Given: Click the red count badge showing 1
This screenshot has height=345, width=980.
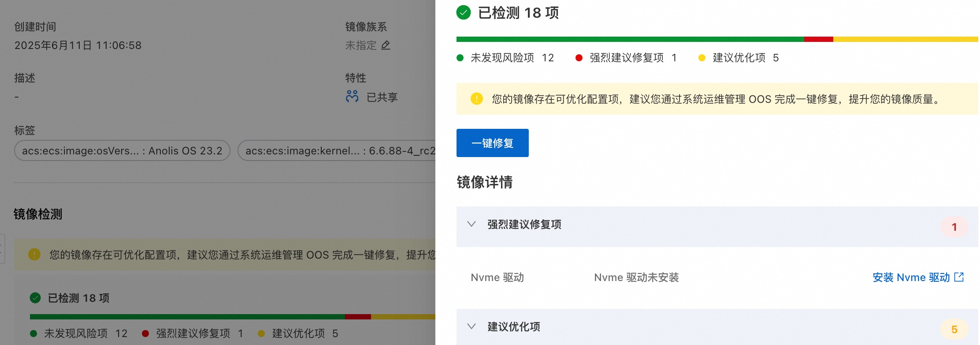Looking at the screenshot, I should click(x=954, y=227).
